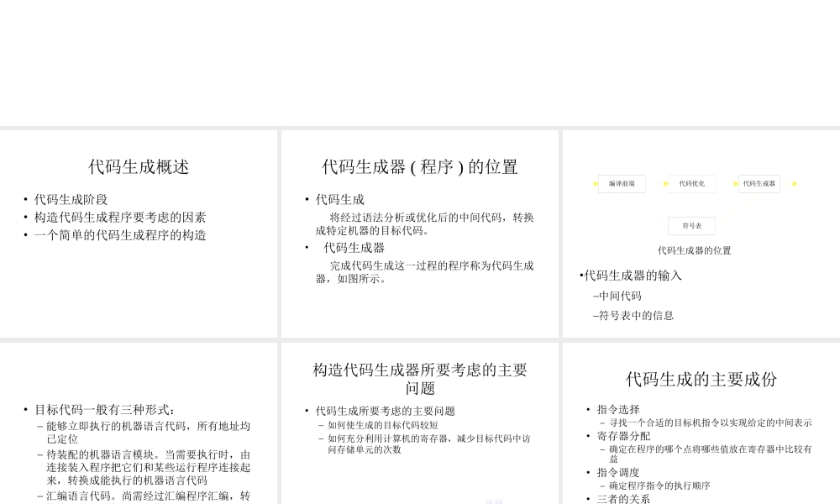Click the bullet 构造代码生成程序要考虑的因素
Viewport: 840px width, 504px height.
[x=120, y=218]
